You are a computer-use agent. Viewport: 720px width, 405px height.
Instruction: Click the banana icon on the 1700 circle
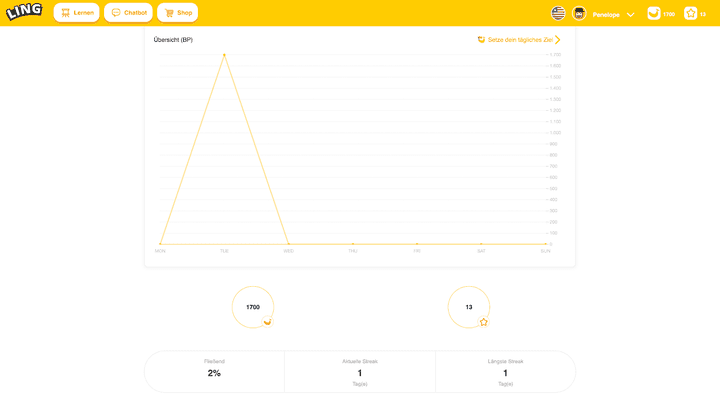267,322
